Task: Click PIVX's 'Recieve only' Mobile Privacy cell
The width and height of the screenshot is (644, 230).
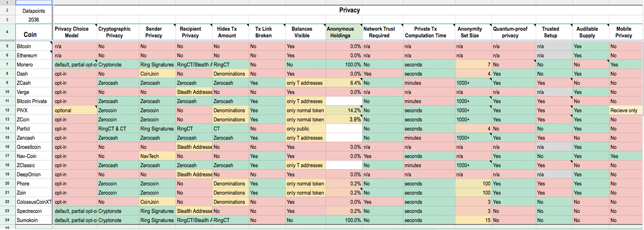Action: pos(626,110)
